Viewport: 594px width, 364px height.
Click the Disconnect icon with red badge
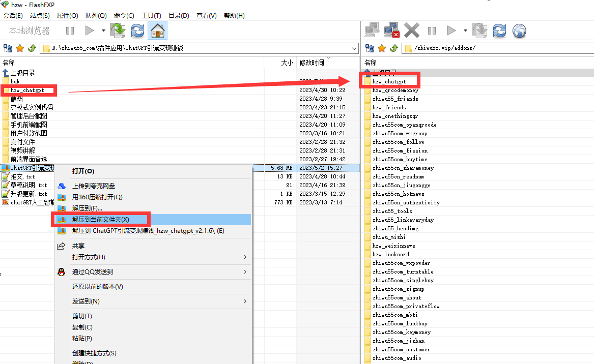point(391,31)
